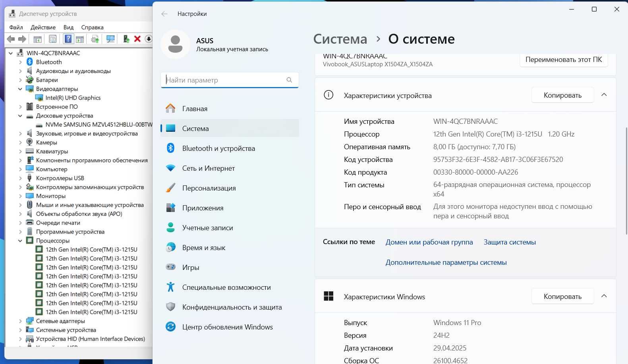Click the Очереди печати printer icon
This screenshot has width=628, height=364.
pyautogui.click(x=29, y=223)
